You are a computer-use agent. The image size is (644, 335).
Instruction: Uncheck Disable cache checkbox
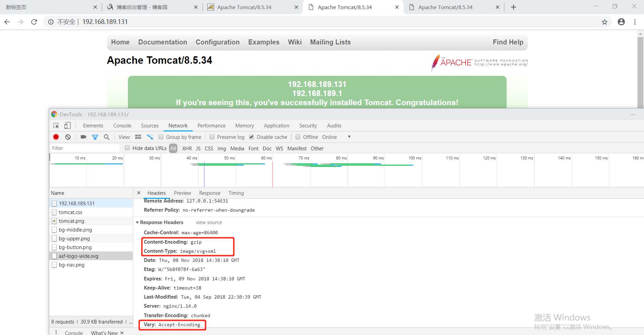pyautogui.click(x=251, y=137)
